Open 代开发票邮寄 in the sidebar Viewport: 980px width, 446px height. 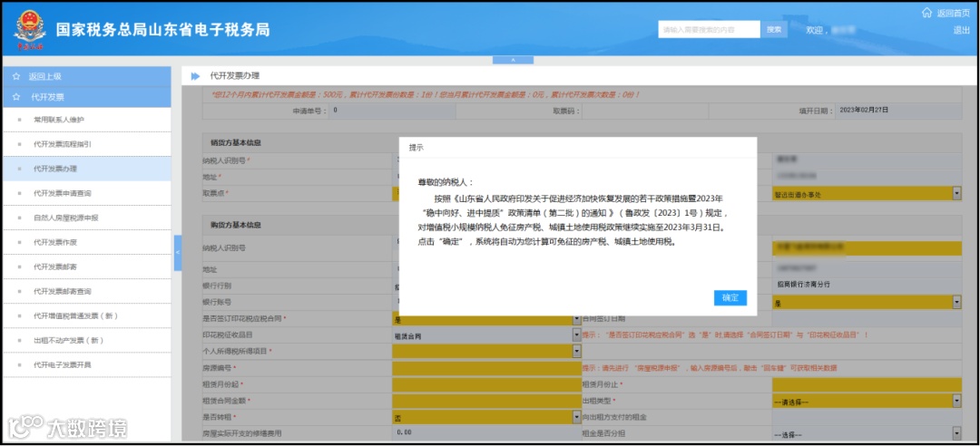(87, 267)
